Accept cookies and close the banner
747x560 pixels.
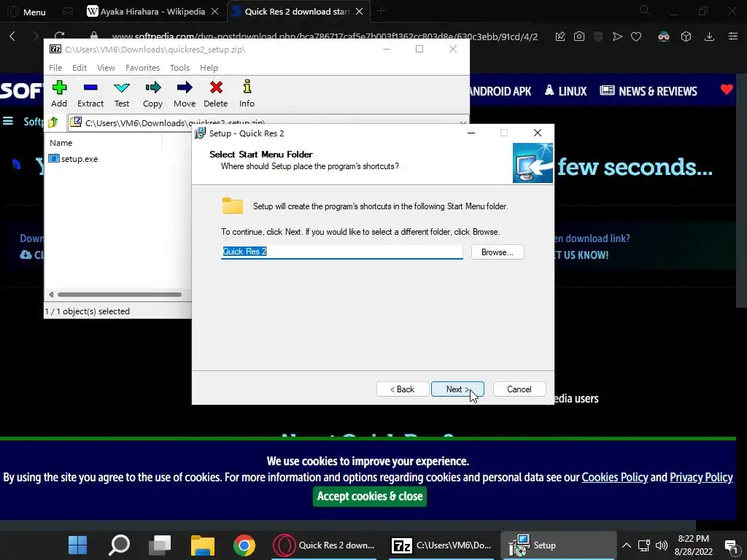pyautogui.click(x=370, y=496)
